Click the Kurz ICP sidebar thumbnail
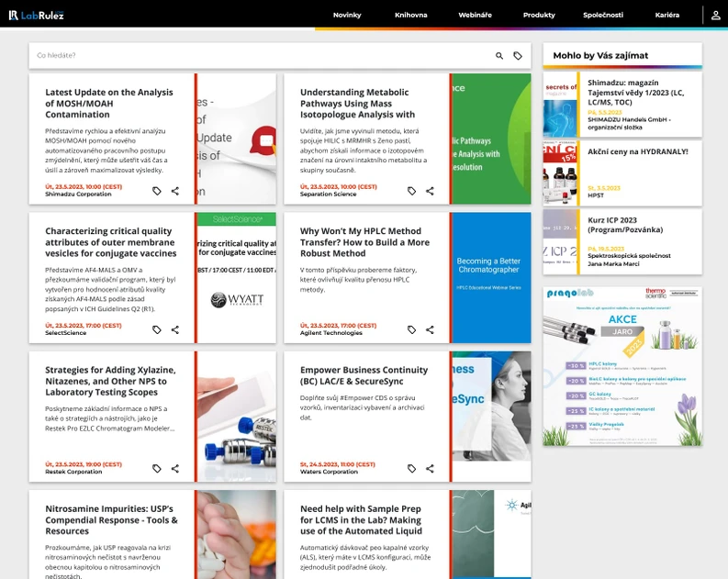728x579 pixels. click(559, 241)
